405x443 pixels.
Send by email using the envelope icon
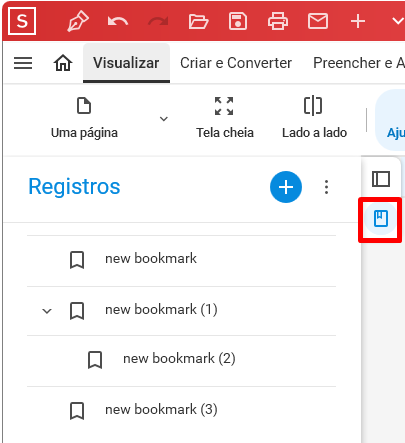[x=318, y=22]
